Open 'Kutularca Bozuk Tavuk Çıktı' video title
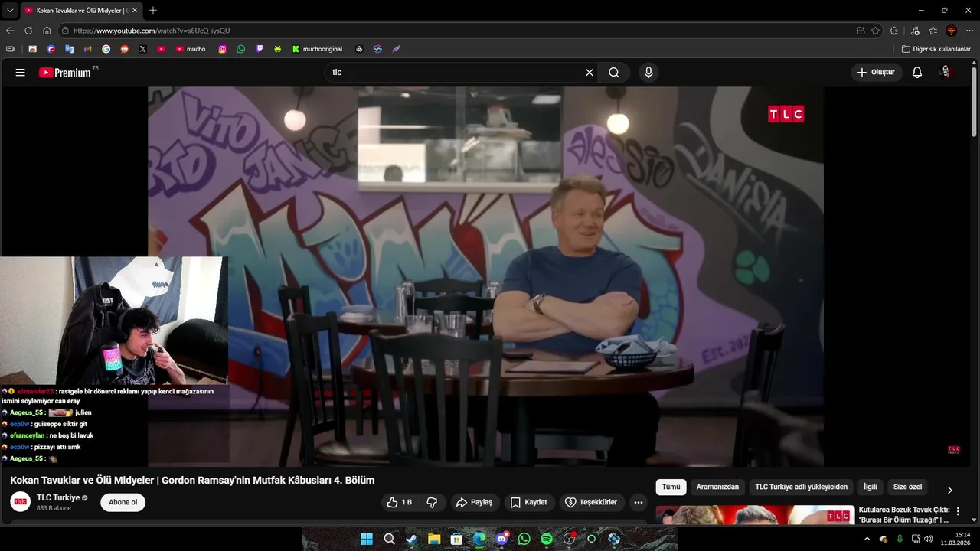 904,515
